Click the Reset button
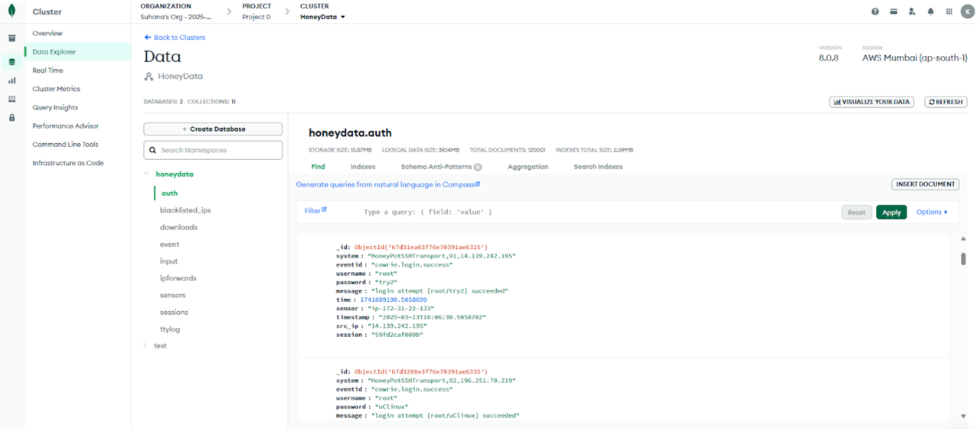980x429 pixels. pos(857,212)
